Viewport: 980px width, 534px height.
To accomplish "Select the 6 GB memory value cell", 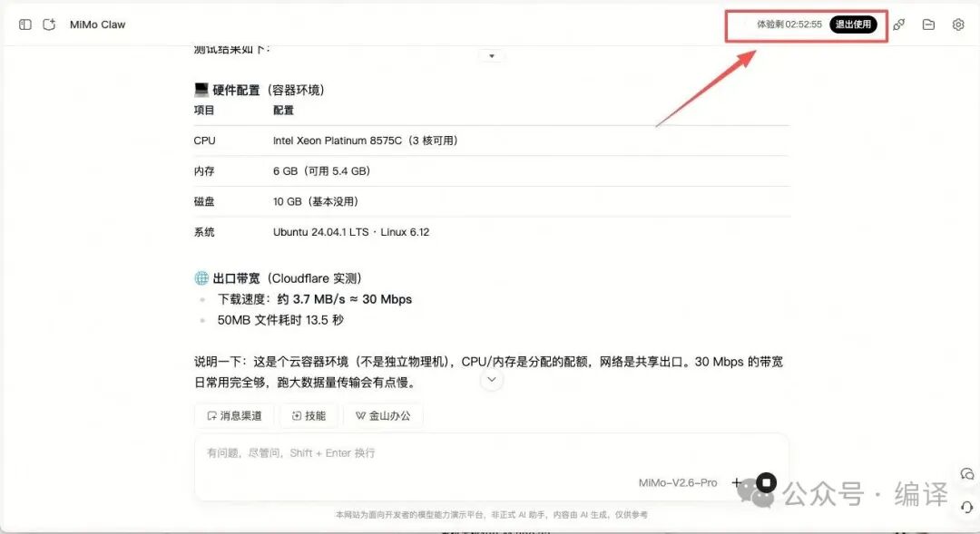I will [322, 171].
